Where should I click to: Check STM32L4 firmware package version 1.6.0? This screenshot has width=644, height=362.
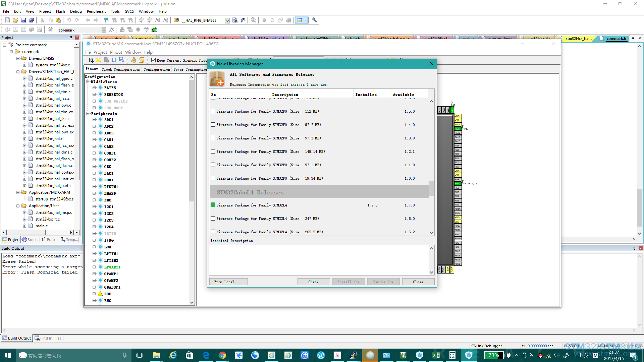point(213,219)
